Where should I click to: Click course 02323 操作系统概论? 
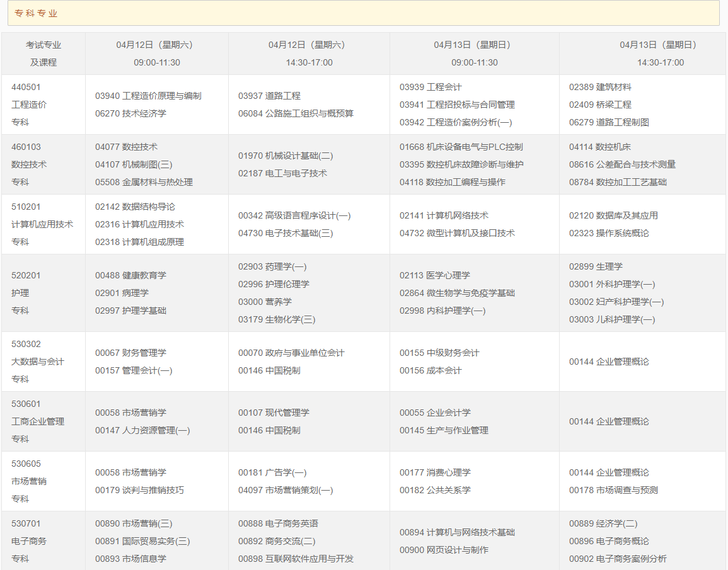[609, 233]
